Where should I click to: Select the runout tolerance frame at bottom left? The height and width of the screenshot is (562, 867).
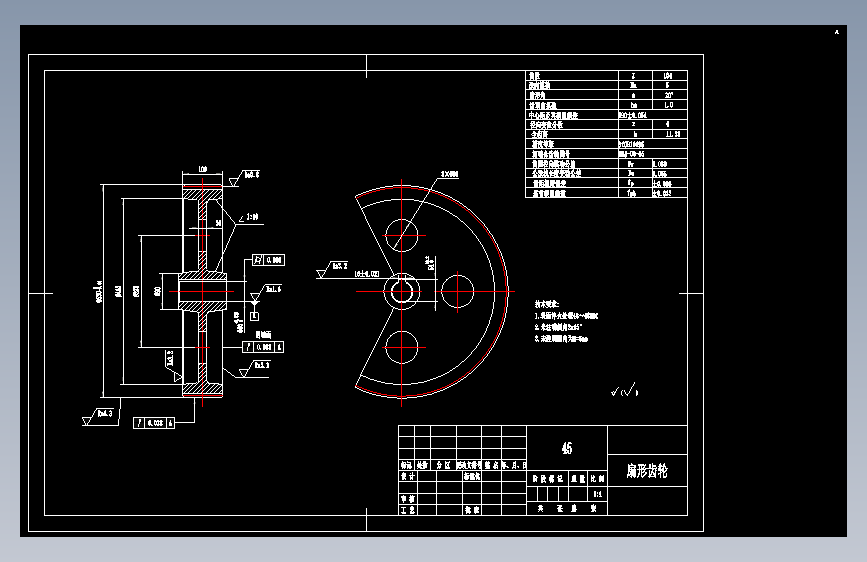click(x=154, y=423)
